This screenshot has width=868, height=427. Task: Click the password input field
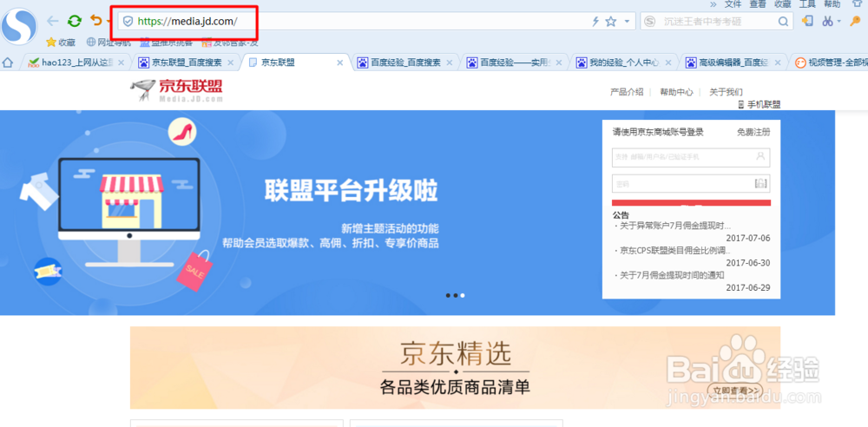click(691, 183)
